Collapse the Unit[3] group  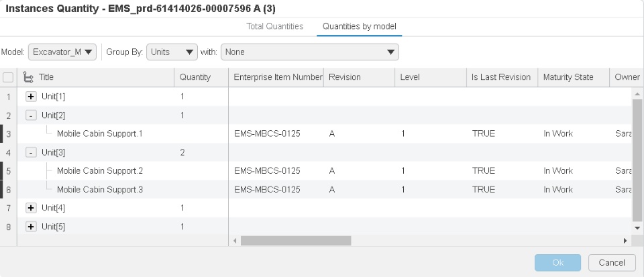coord(31,152)
